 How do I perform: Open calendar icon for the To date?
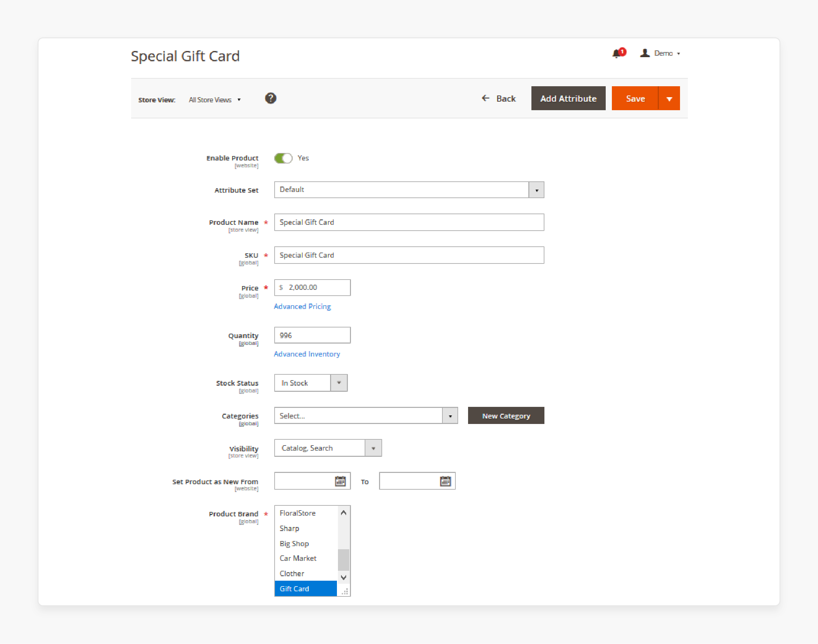pos(445,481)
